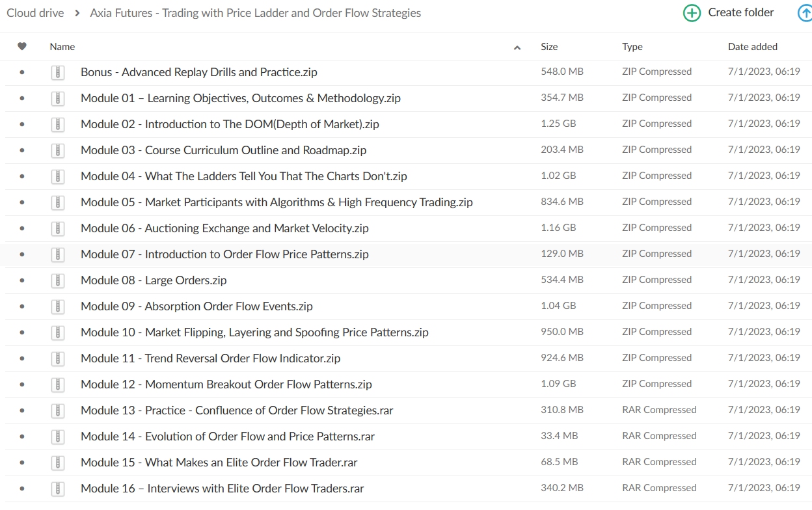Click the zip icon beside Module 02 DOM file

tap(58, 124)
